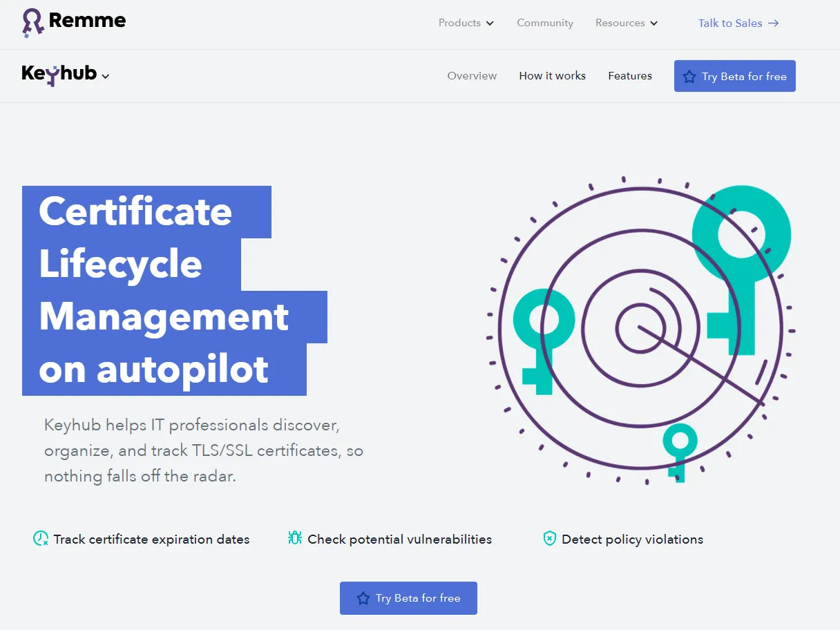Click the Remme logo icon

coord(32,23)
